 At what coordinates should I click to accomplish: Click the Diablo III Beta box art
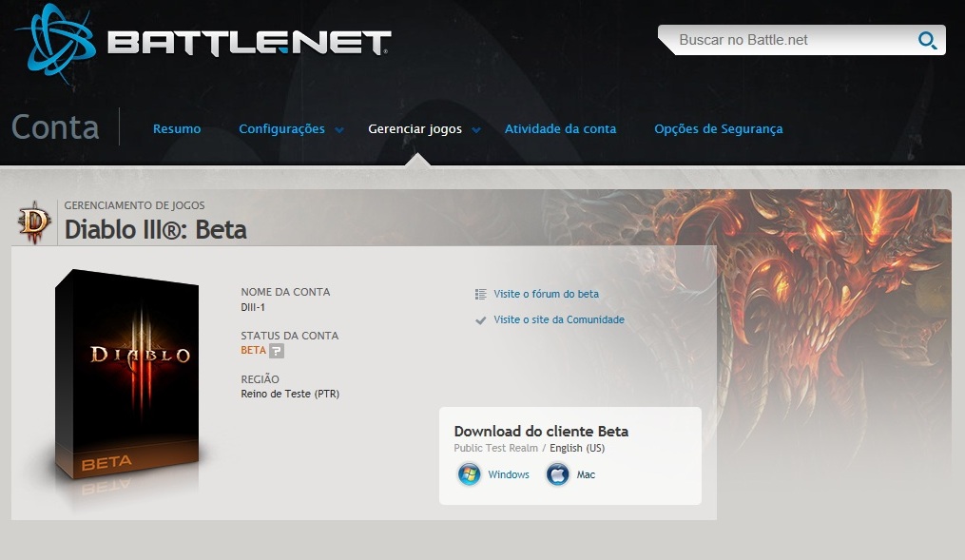127,376
